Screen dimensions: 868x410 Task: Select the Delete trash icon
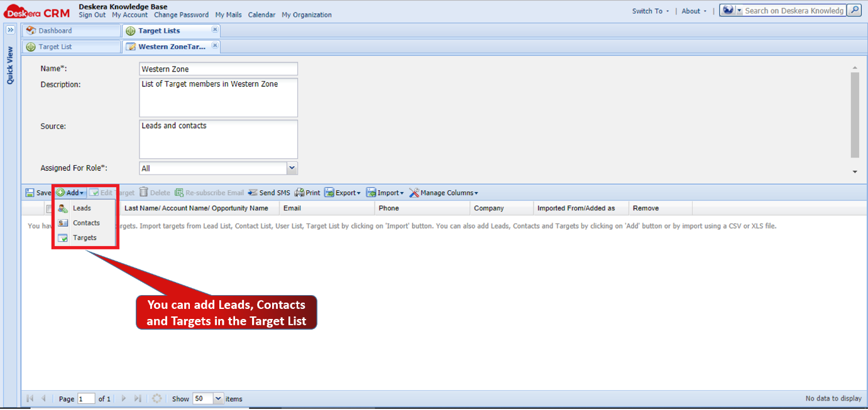145,192
